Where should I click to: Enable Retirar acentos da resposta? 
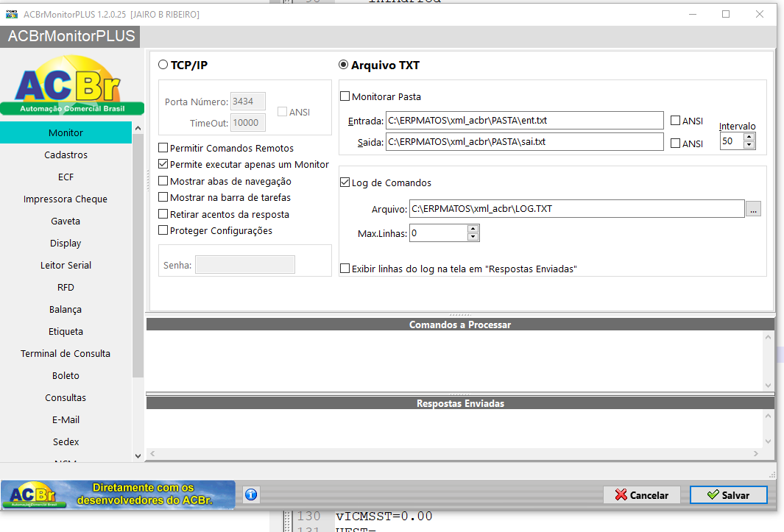click(x=163, y=214)
